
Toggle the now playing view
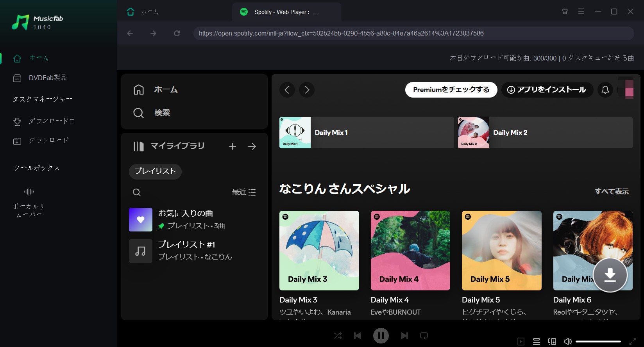(x=521, y=342)
